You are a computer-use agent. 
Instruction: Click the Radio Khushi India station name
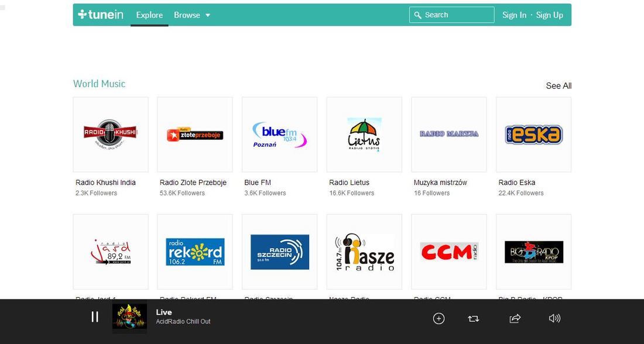(105, 183)
